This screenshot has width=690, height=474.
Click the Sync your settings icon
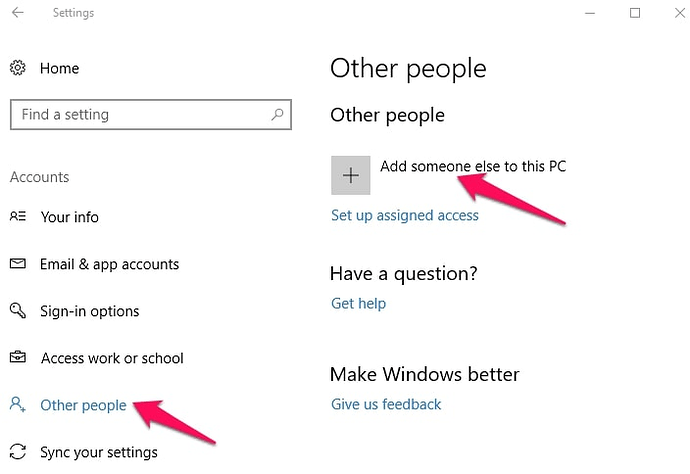click(18, 452)
